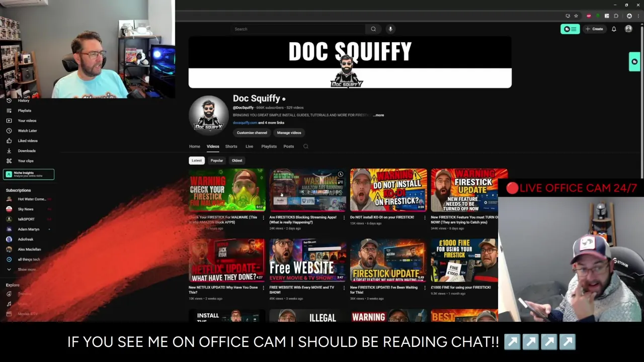Open the Chrome profile icon
This screenshot has height=362, width=644.
(629, 16)
